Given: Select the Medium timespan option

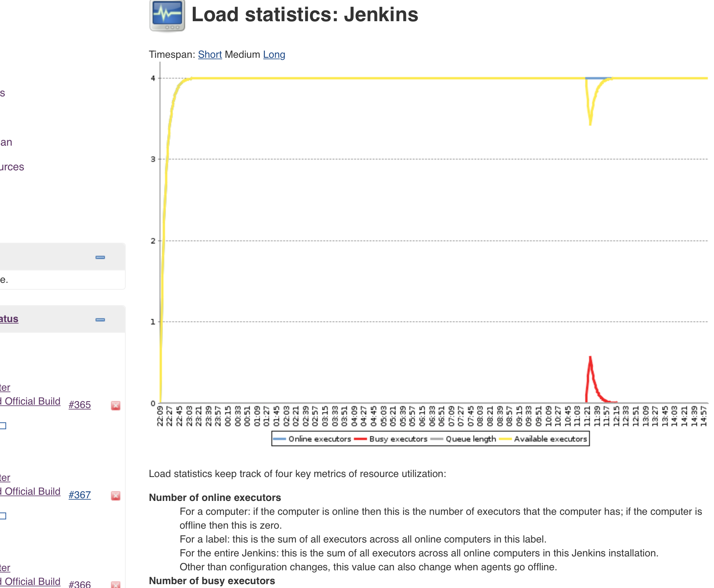Looking at the screenshot, I should (242, 55).
